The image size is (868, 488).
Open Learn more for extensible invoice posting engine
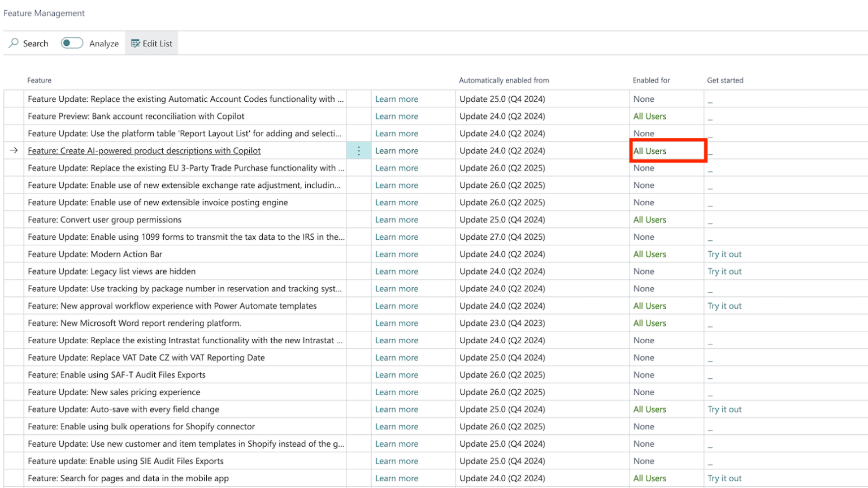coord(397,202)
